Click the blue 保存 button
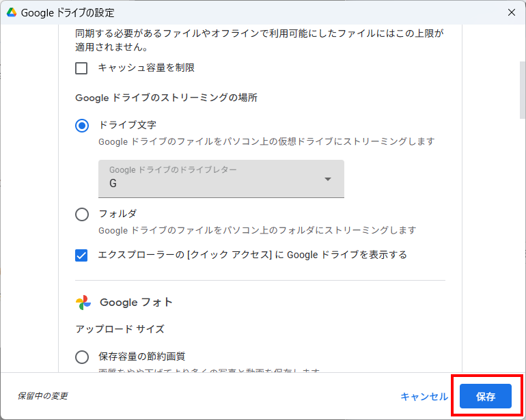526x420 pixels. click(485, 396)
